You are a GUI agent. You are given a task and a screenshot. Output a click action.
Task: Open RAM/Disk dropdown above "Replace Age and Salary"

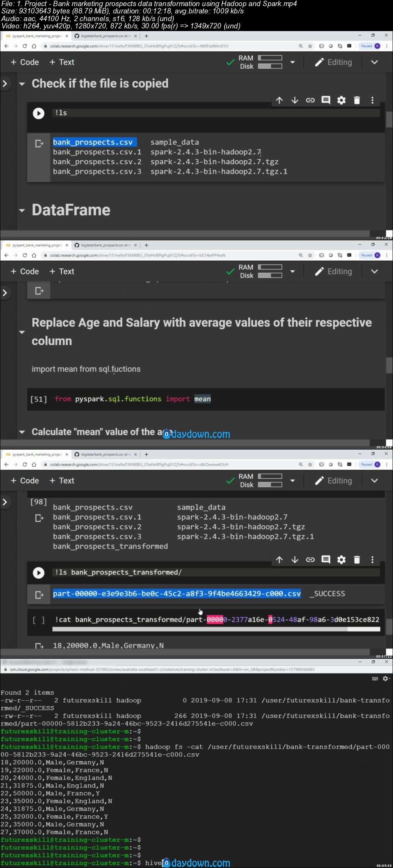click(x=292, y=271)
